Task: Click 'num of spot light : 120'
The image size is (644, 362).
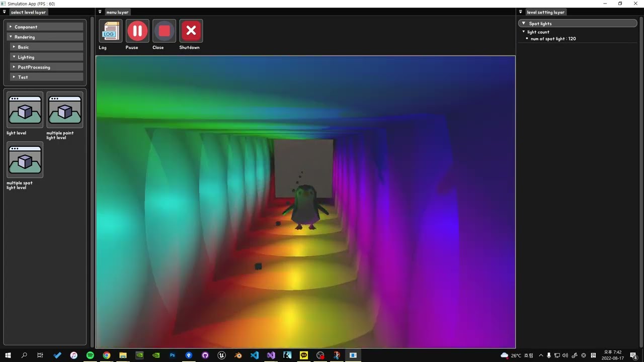Action: 553,39
